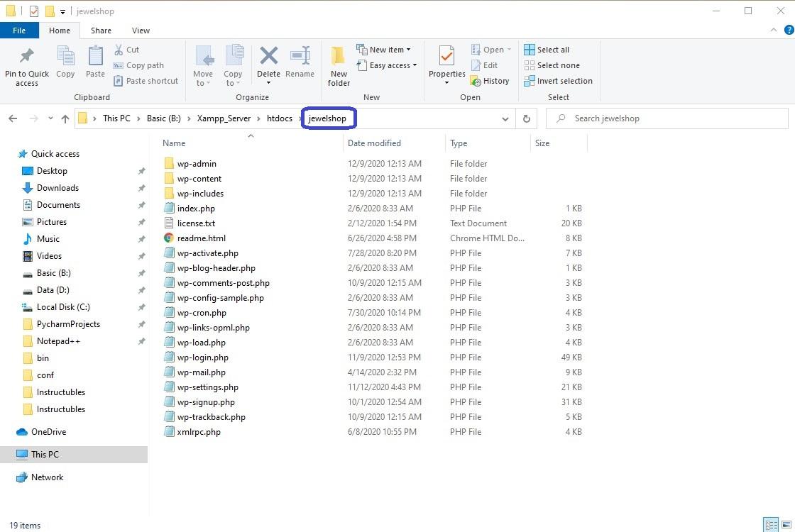795x532 pixels.
Task: Open PycharmProjects in sidebar
Action: (68, 324)
